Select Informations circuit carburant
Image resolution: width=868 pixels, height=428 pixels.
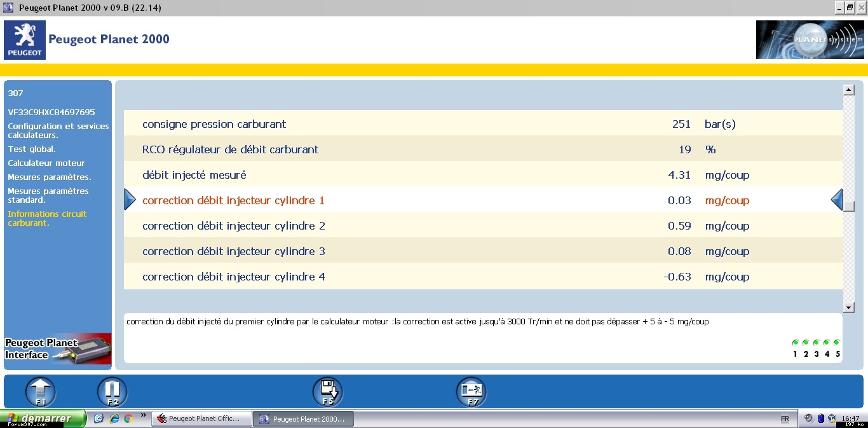coord(47,218)
